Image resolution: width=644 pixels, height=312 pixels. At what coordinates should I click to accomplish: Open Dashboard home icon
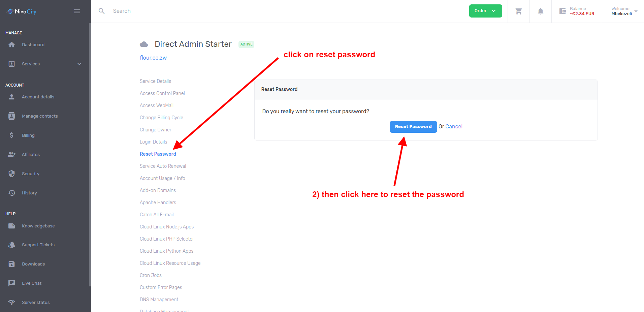(12, 44)
